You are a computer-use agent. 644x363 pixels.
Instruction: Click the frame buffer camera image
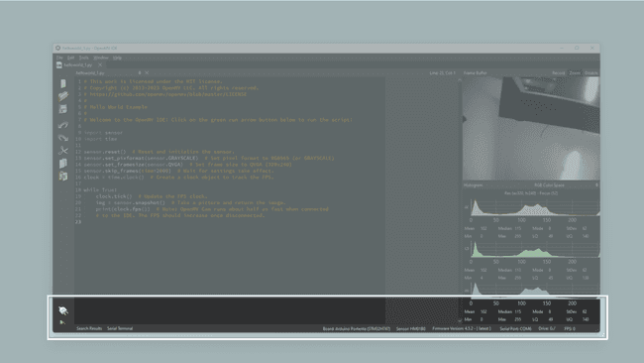point(531,128)
